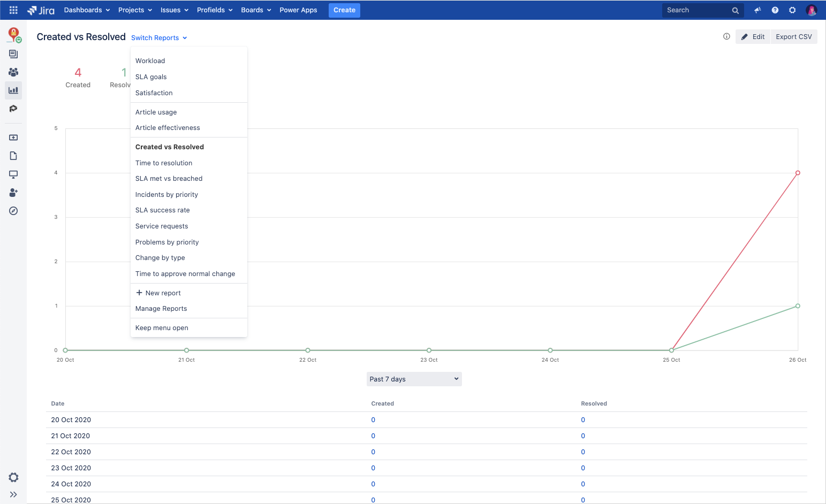Open Jira settings via the gear icon
This screenshot has width=826, height=504.
792,10
